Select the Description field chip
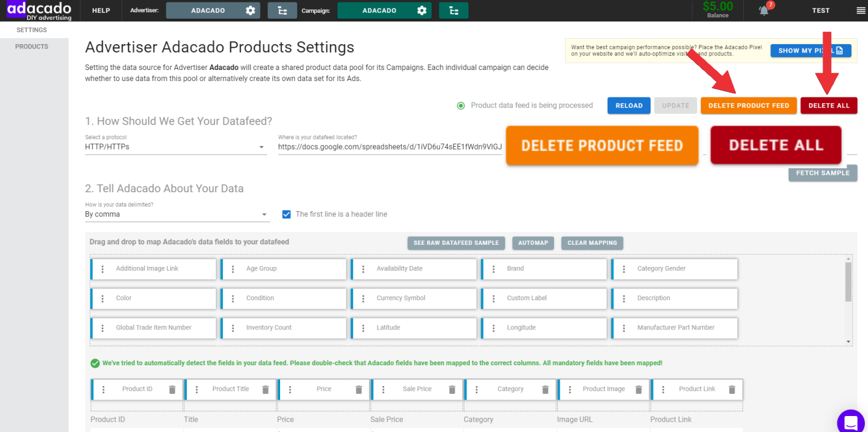868x432 pixels. pyautogui.click(x=674, y=298)
